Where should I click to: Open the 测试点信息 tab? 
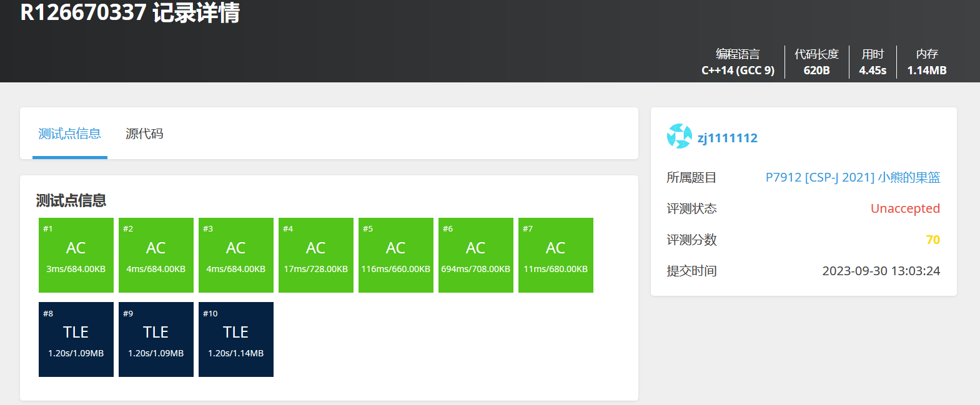[x=69, y=134]
